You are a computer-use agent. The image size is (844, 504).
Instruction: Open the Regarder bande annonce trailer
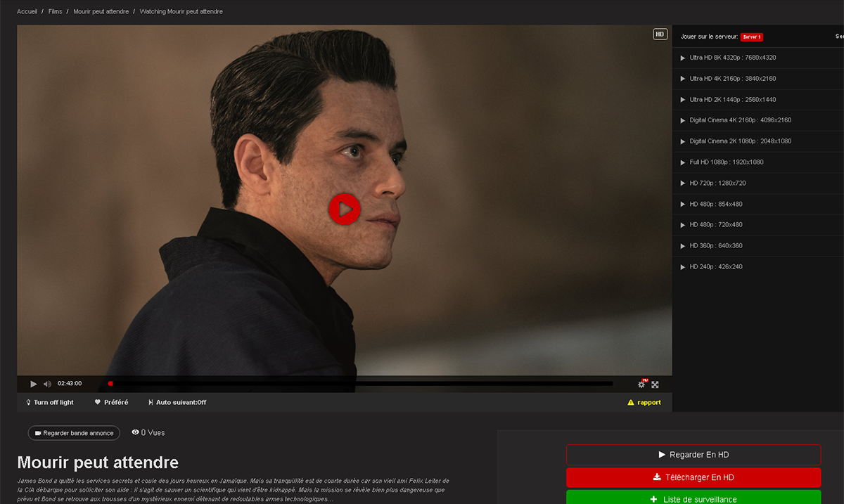coord(74,433)
